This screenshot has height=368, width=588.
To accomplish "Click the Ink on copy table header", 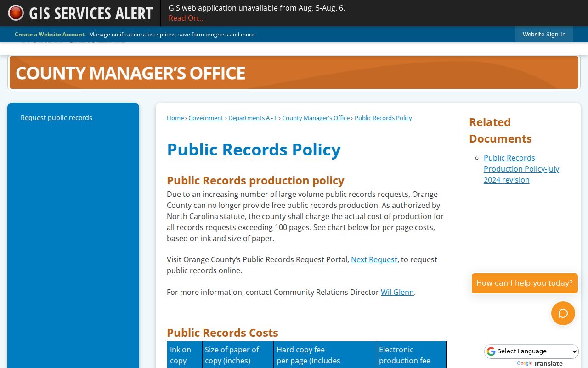I will point(185,355).
